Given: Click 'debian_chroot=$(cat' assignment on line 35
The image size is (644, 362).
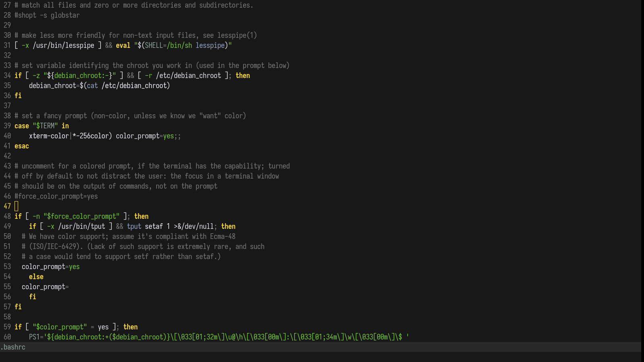Looking at the screenshot, I should pos(64,86).
